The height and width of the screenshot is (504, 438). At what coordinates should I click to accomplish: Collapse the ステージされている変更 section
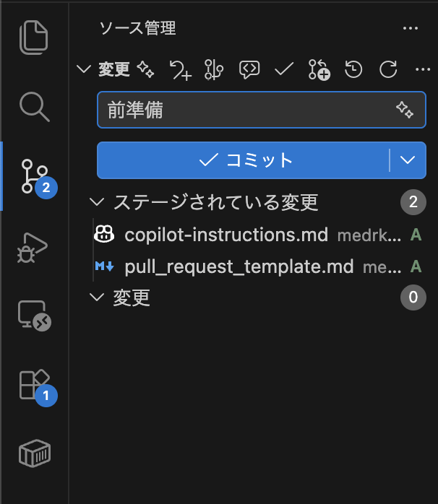pos(97,202)
